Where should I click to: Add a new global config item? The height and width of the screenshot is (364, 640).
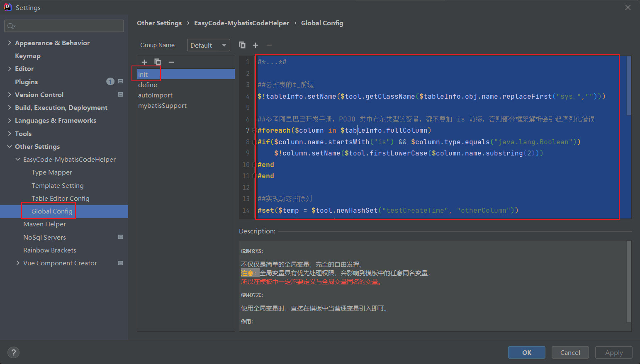144,62
